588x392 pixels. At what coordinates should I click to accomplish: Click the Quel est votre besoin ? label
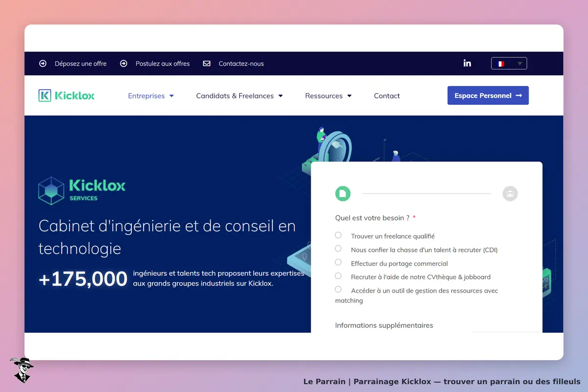point(372,218)
